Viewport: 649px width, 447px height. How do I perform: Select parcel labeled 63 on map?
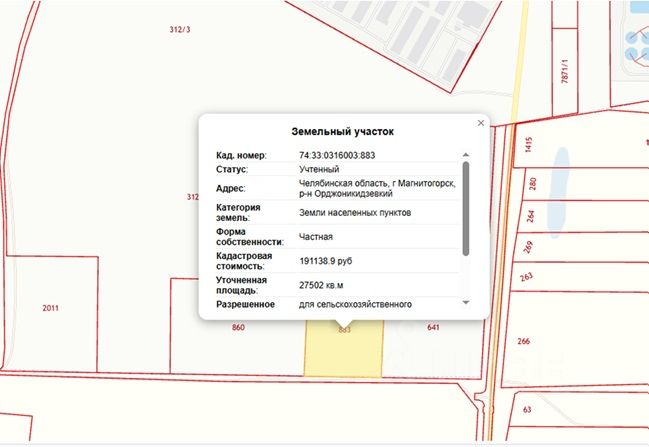tap(527, 409)
